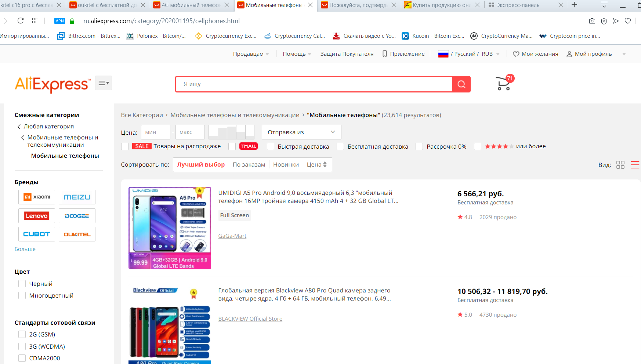Click the green lock security icon

click(x=72, y=21)
